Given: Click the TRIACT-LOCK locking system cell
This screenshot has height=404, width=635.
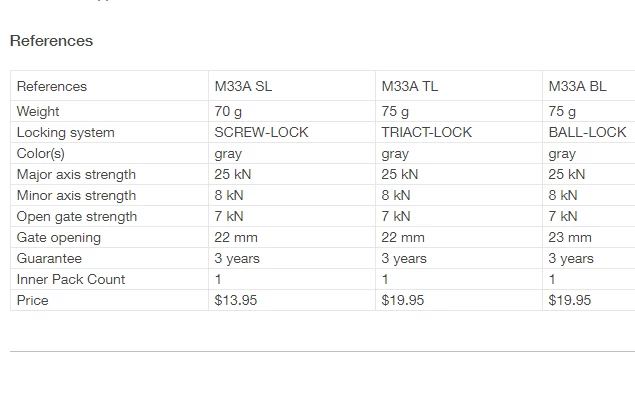Looking at the screenshot, I should point(427,132).
